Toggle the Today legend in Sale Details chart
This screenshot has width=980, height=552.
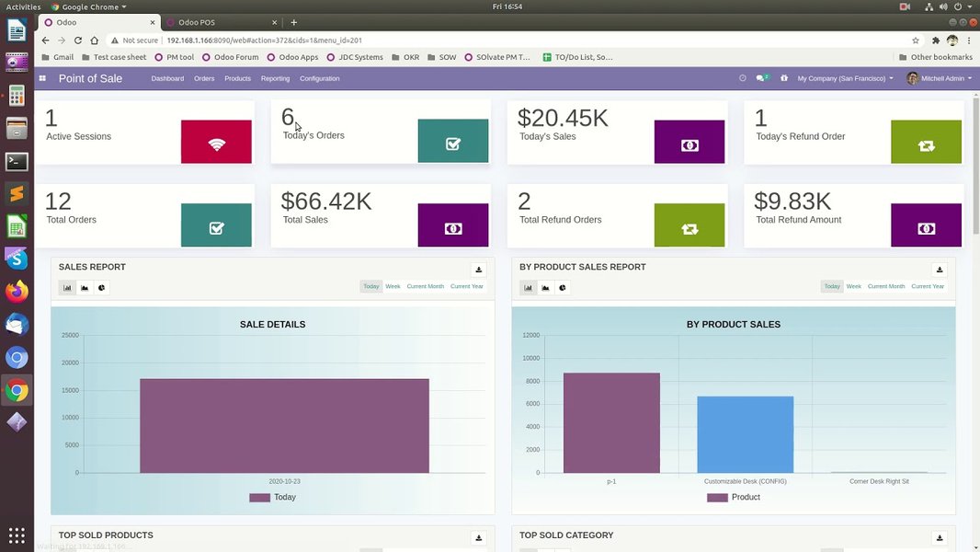click(272, 497)
